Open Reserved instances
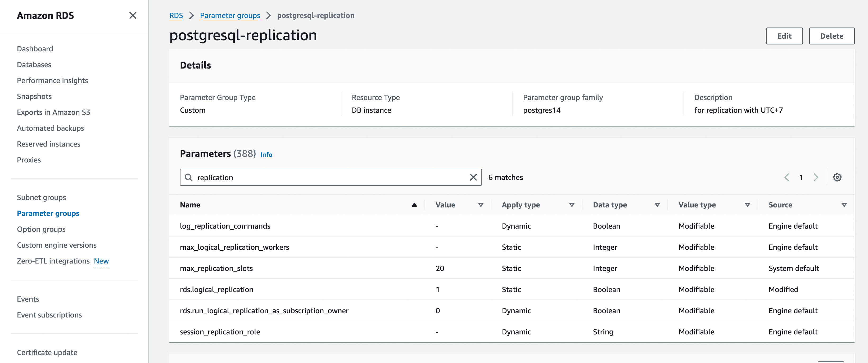Image resolution: width=868 pixels, height=363 pixels. point(48,144)
